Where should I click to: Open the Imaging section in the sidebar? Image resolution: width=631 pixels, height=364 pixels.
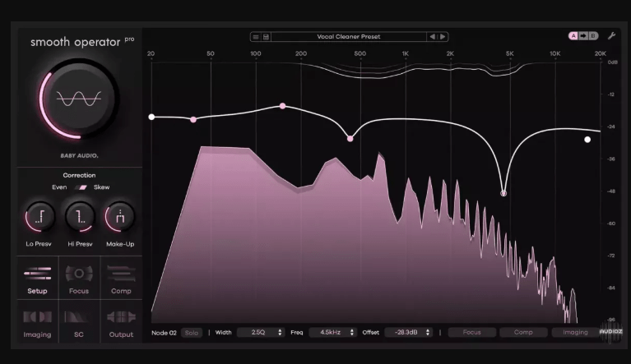point(37,323)
